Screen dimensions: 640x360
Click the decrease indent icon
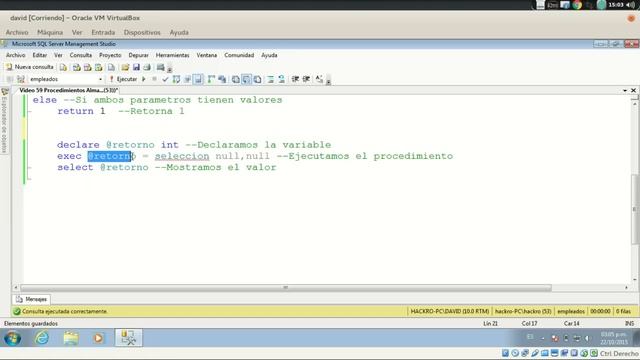295,79
